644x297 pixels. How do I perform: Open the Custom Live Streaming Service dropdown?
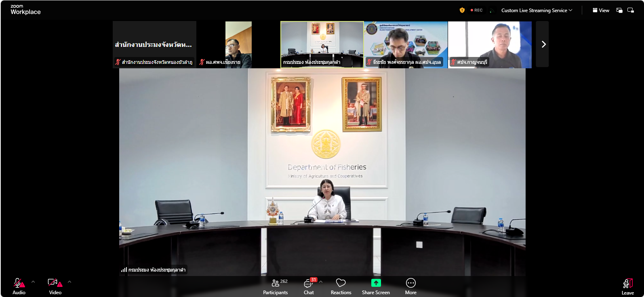pos(537,11)
